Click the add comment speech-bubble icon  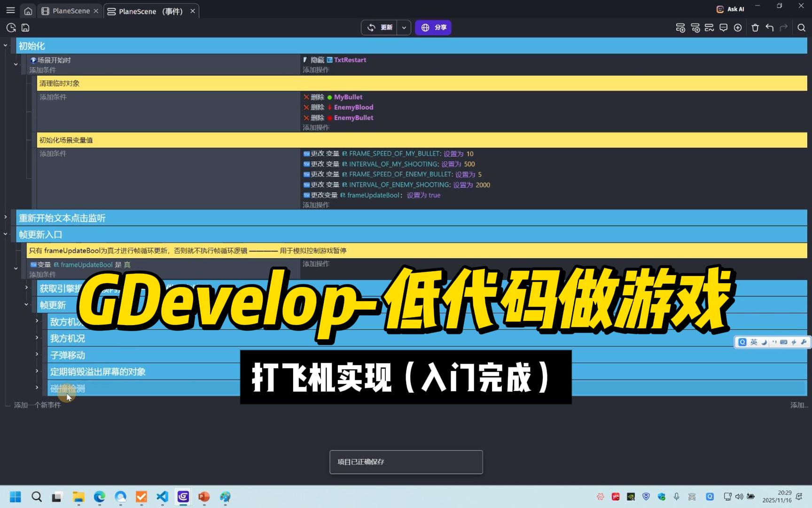click(724, 28)
